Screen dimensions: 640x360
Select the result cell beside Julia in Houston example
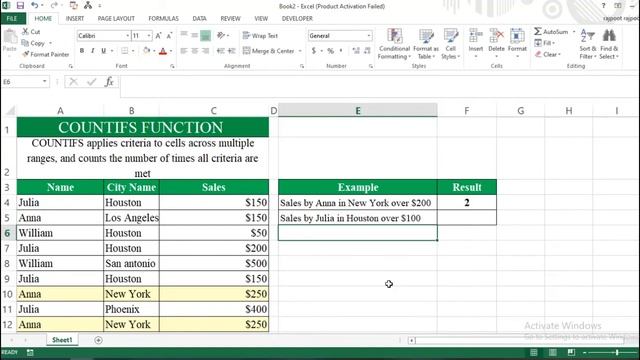point(467,218)
